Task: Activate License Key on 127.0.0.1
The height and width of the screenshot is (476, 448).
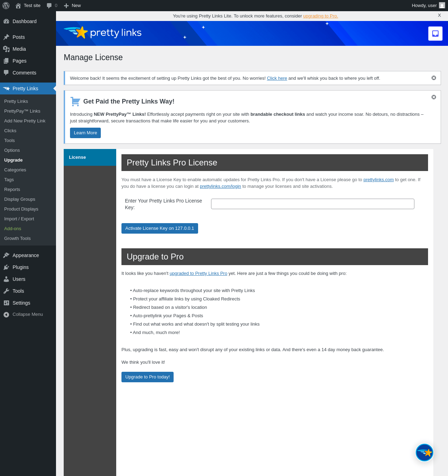Action: [x=160, y=228]
